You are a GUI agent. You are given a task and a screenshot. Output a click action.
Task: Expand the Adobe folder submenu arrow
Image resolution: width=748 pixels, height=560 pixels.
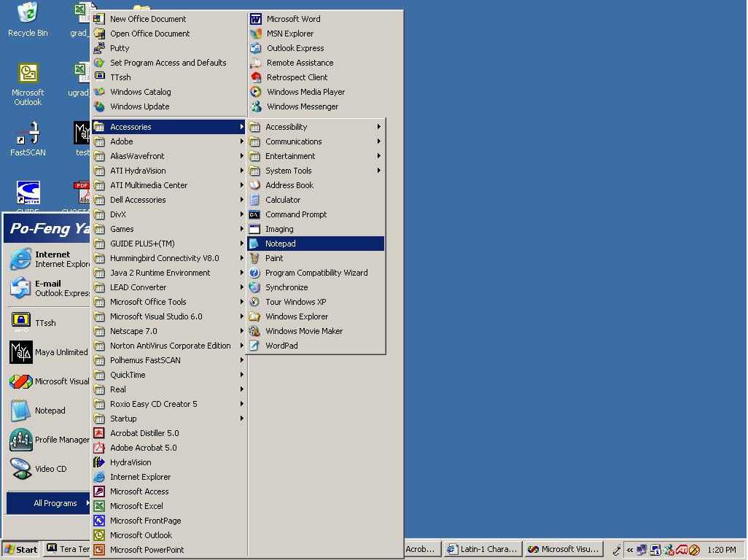[x=242, y=141]
